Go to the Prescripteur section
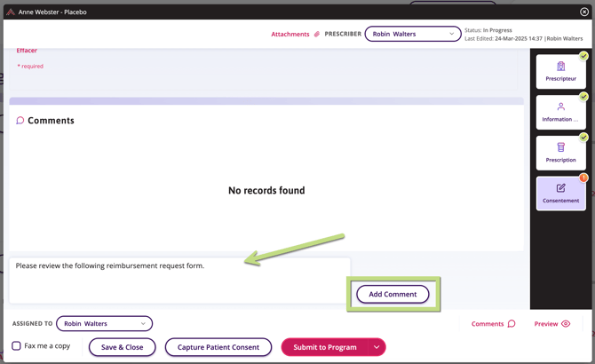This screenshot has height=364, width=595. (x=560, y=72)
